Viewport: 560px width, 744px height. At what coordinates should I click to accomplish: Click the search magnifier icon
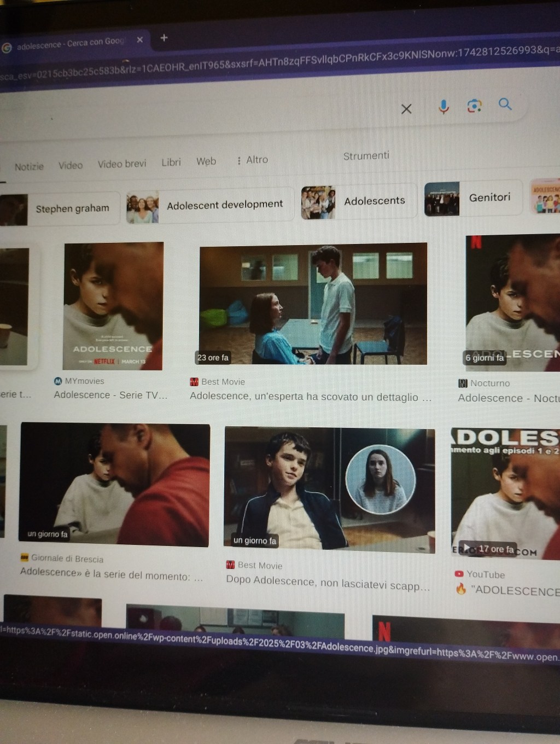point(504,104)
